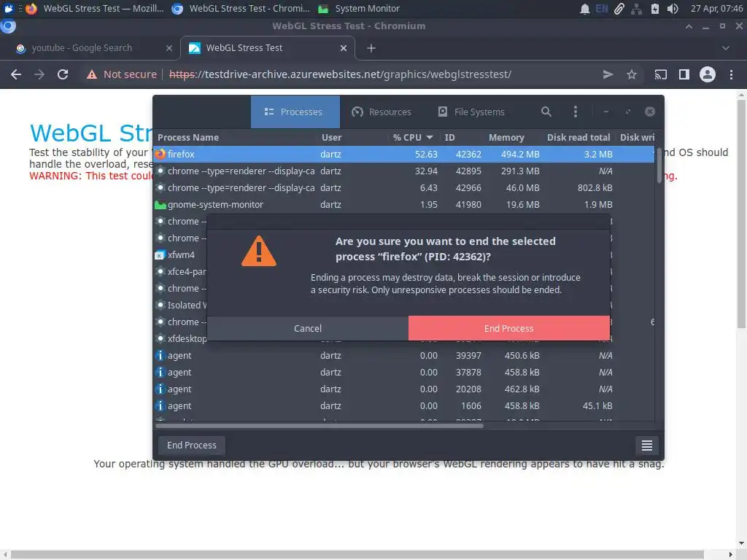The image size is (747, 560).
Task: Select agent process with ID 1606
Action: (x=404, y=405)
